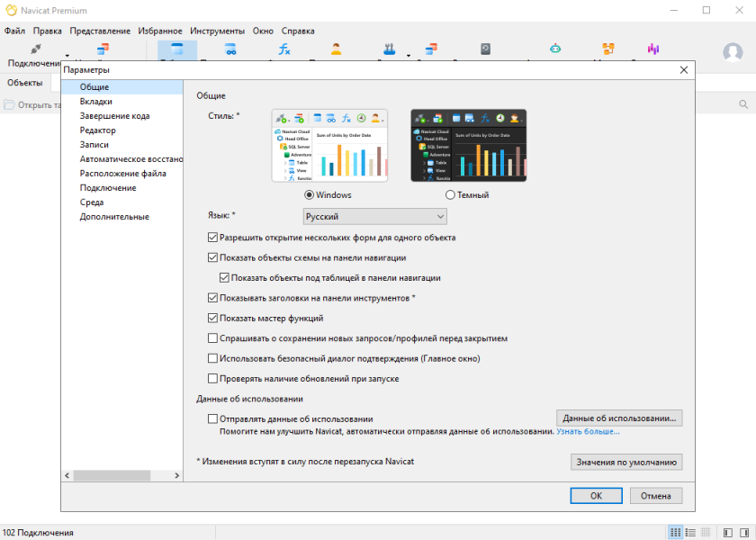Toggle Показать объекты под таблицей checkbox
This screenshot has height=540, width=756.
pyautogui.click(x=224, y=278)
